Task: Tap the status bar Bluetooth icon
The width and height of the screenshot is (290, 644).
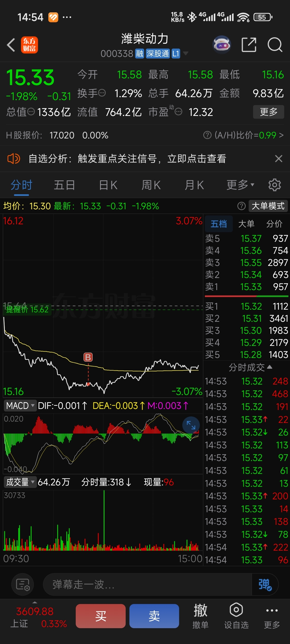Action: click(x=192, y=17)
